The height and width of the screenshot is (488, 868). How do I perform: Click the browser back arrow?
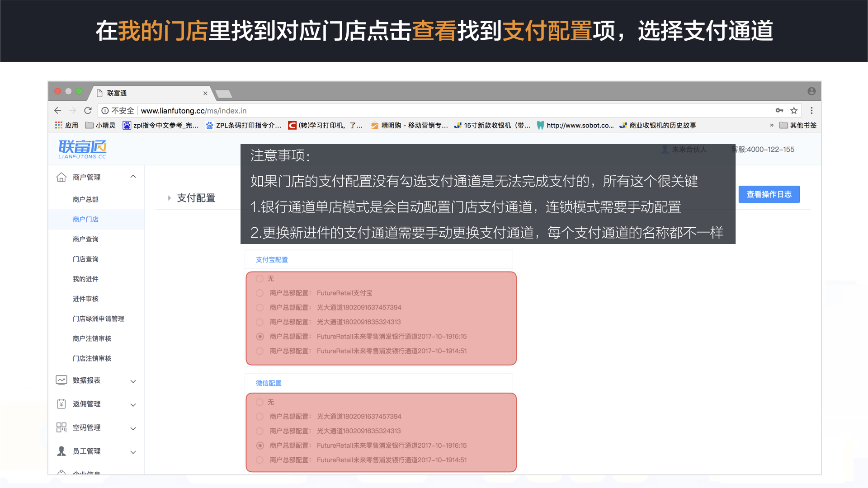click(x=57, y=111)
